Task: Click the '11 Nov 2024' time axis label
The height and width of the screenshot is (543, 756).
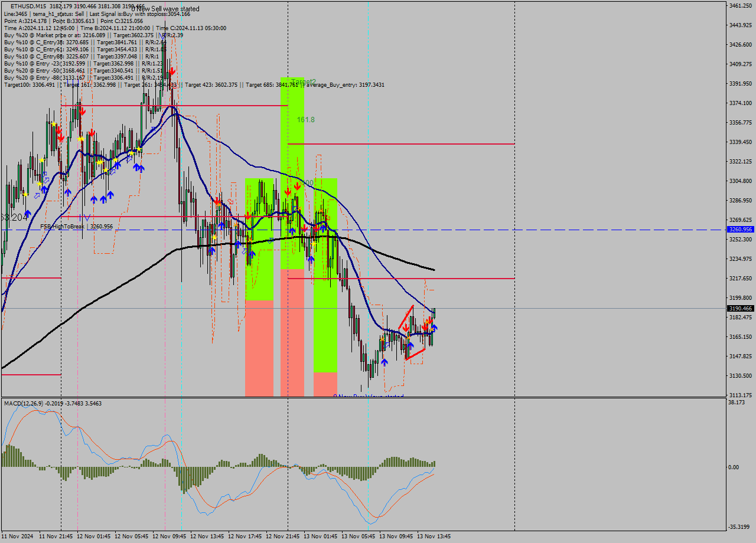Action: coord(17,537)
